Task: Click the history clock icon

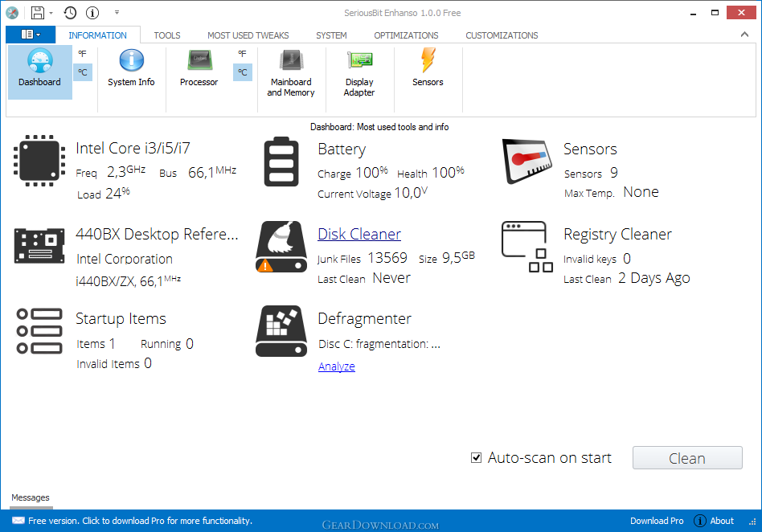Action: (x=70, y=13)
